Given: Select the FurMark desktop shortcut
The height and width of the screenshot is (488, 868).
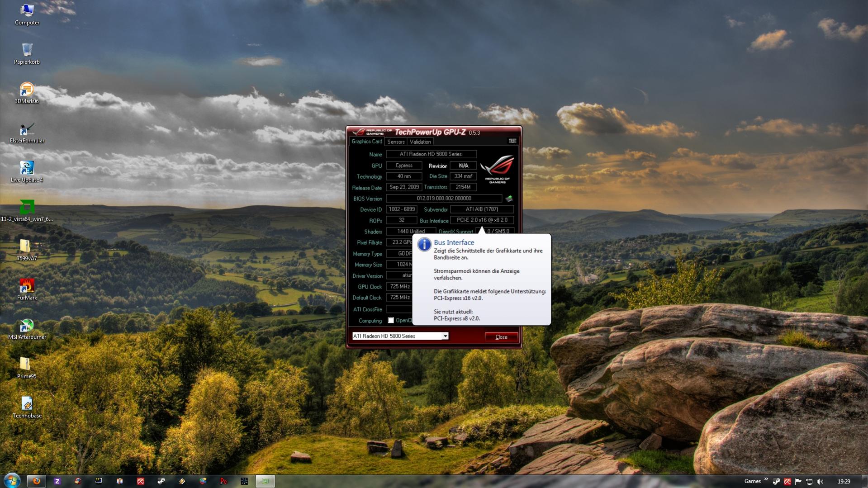Looking at the screenshot, I should tap(27, 289).
